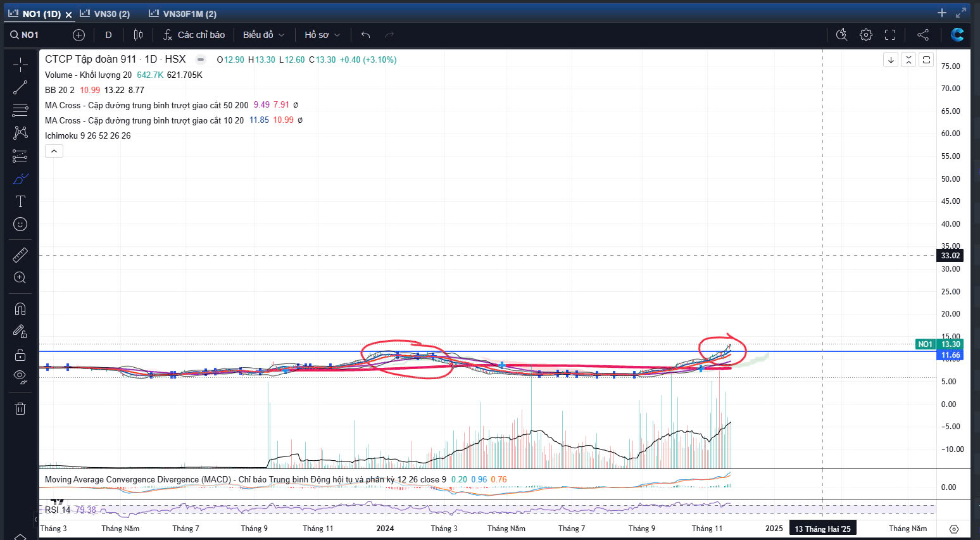Share the chart via share icon
The image size is (980, 540).
pos(923,35)
